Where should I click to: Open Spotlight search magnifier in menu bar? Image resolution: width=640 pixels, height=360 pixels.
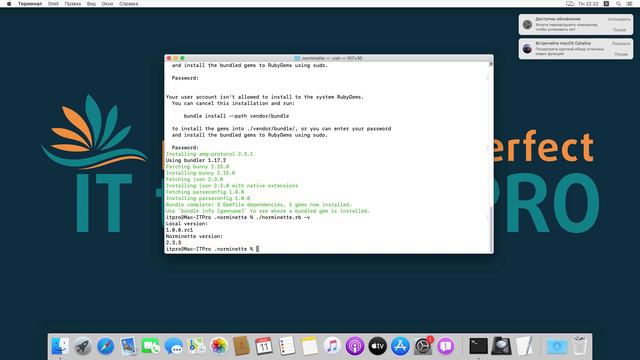point(618,4)
